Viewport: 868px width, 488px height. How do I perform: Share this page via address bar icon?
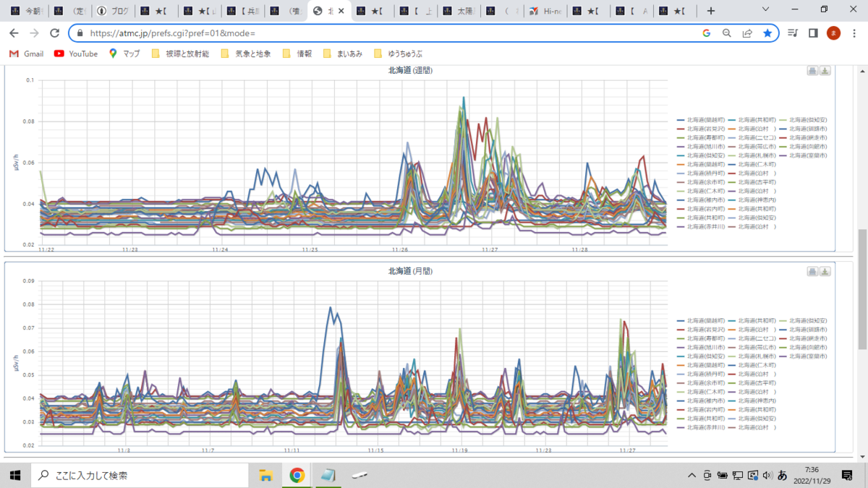[747, 33]
